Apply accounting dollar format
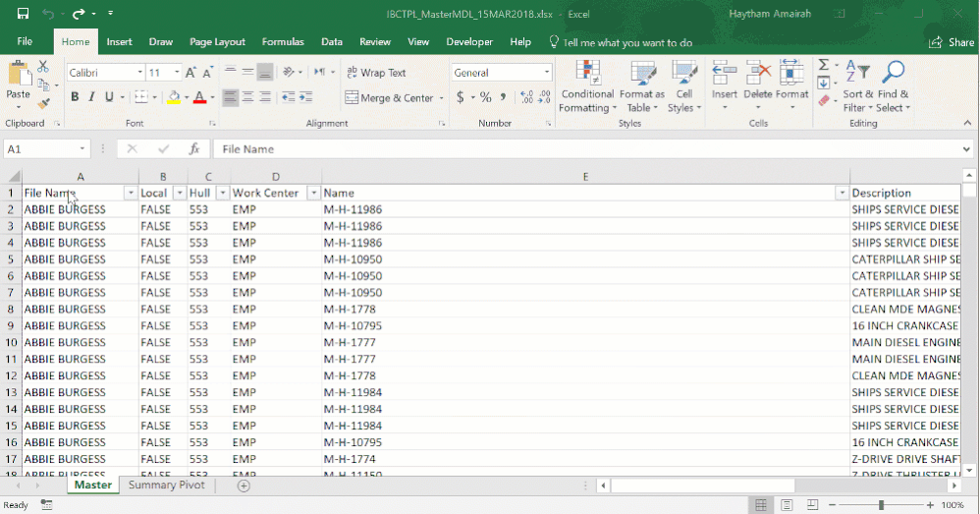The width and height of the screenshot is (980, 514). point(461,97)
